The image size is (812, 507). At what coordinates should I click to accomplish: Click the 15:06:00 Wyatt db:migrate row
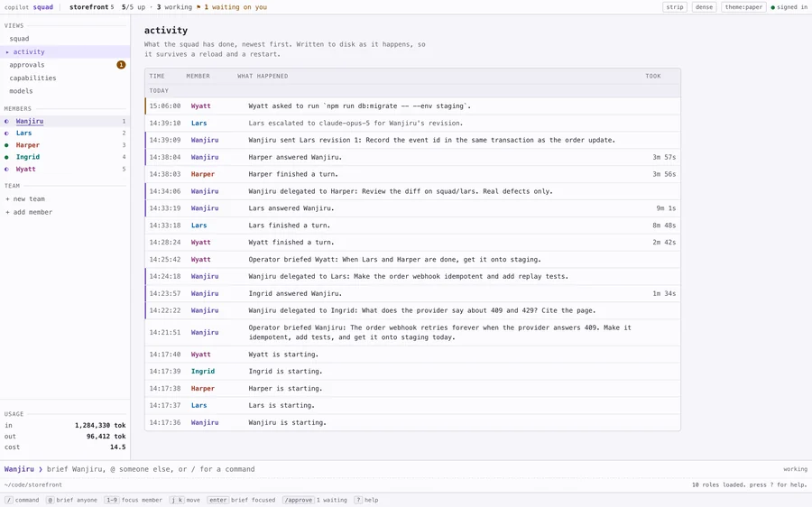412,106
